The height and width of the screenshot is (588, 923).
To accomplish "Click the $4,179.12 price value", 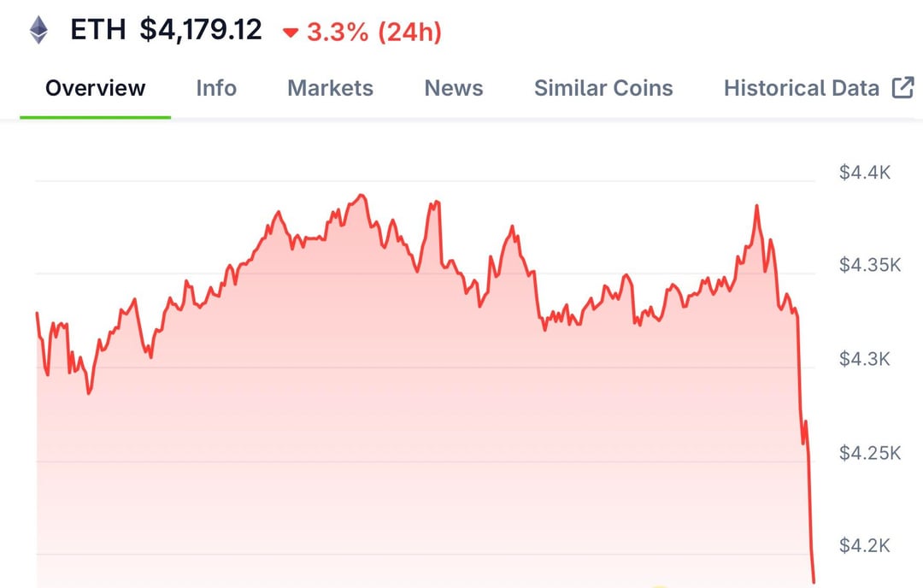I will (201, 31).
